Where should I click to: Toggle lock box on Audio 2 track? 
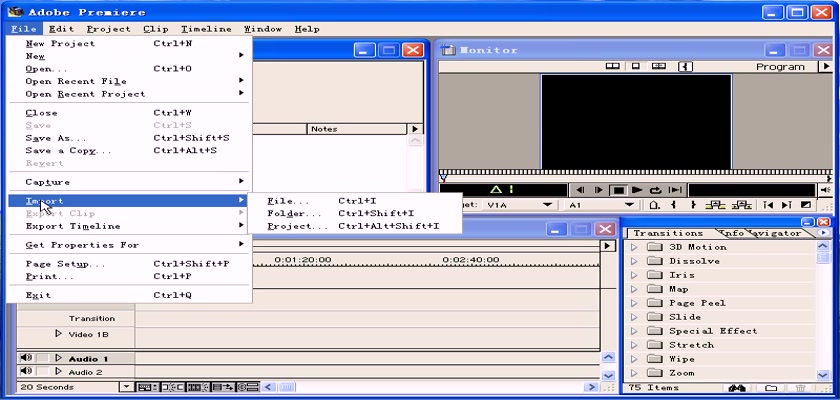[x=42, y=371]
